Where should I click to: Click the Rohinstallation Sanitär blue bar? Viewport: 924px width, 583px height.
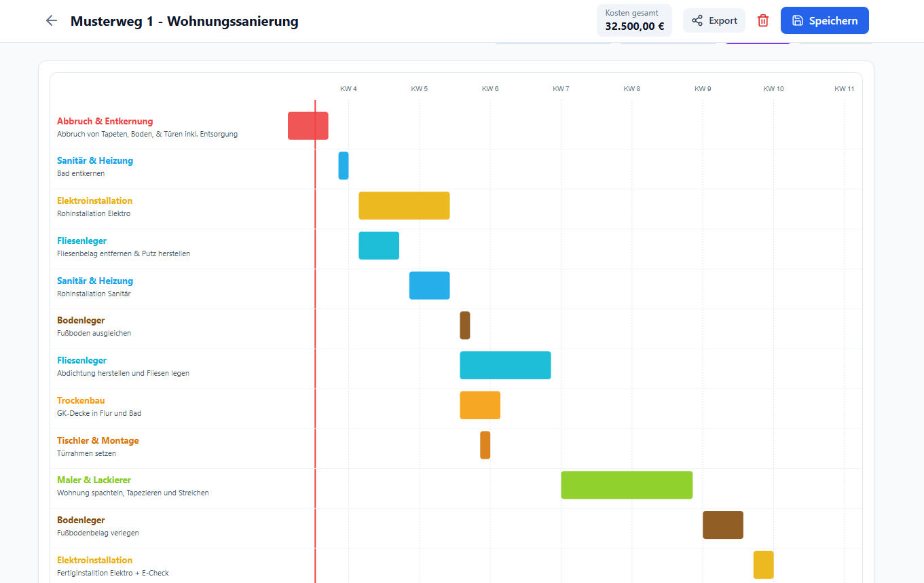coord(430,285)
